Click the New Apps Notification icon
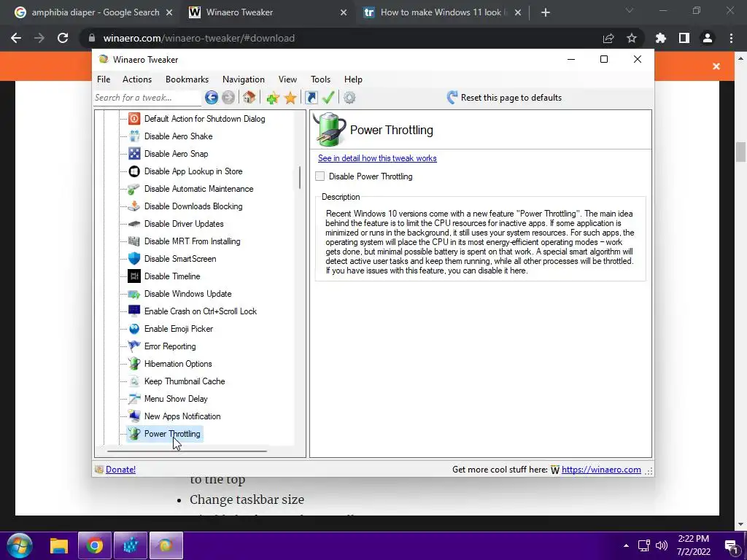Screen dimensions: 747x560 (x=134, y=416)
